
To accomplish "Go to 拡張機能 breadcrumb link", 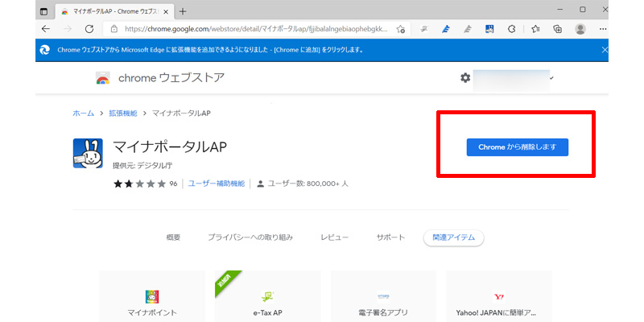I will [x=123, y=113].
